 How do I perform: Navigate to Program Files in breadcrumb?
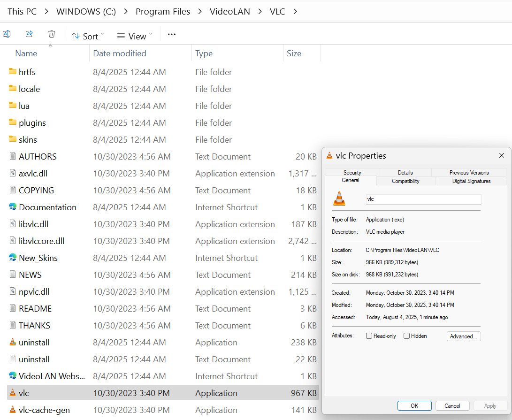pyautogui.click(x=163, y=12)
